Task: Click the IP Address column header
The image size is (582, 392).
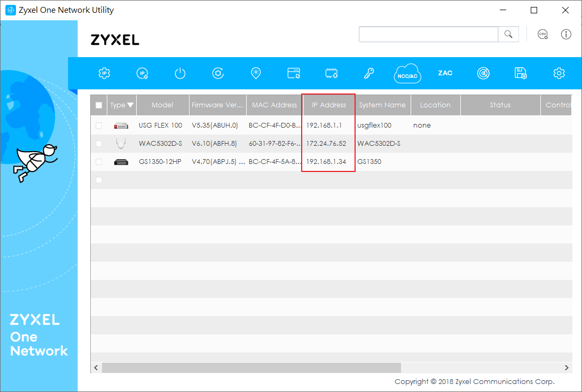Action: (x=328, y=105)
